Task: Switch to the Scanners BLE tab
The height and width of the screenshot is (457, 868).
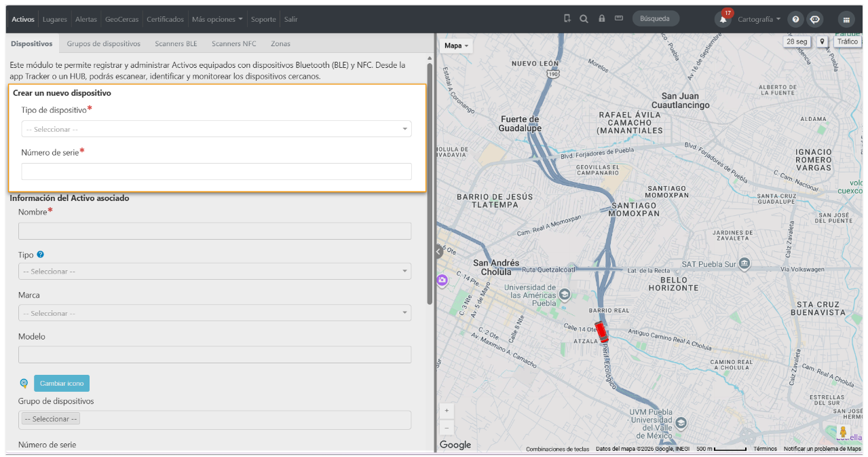Action: coord(176,43)
